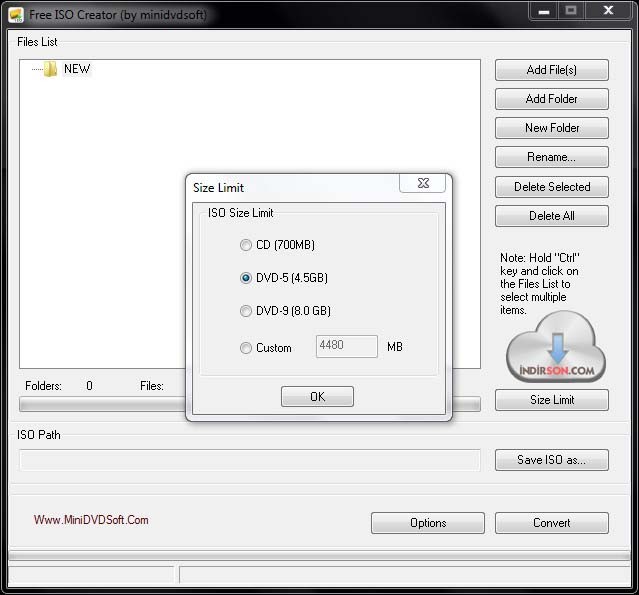
Task: Close the Size Limit dialog
Action: 423,183
